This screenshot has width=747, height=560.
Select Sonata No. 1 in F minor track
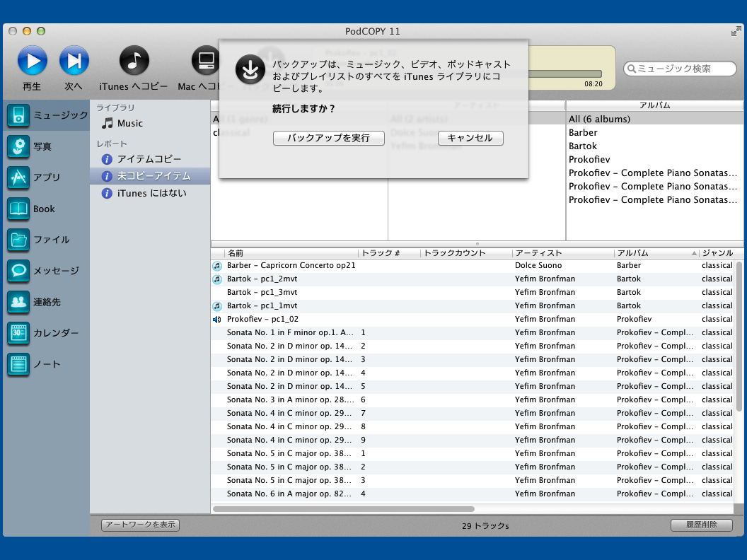pyautogui.click(x=473, y=332)
